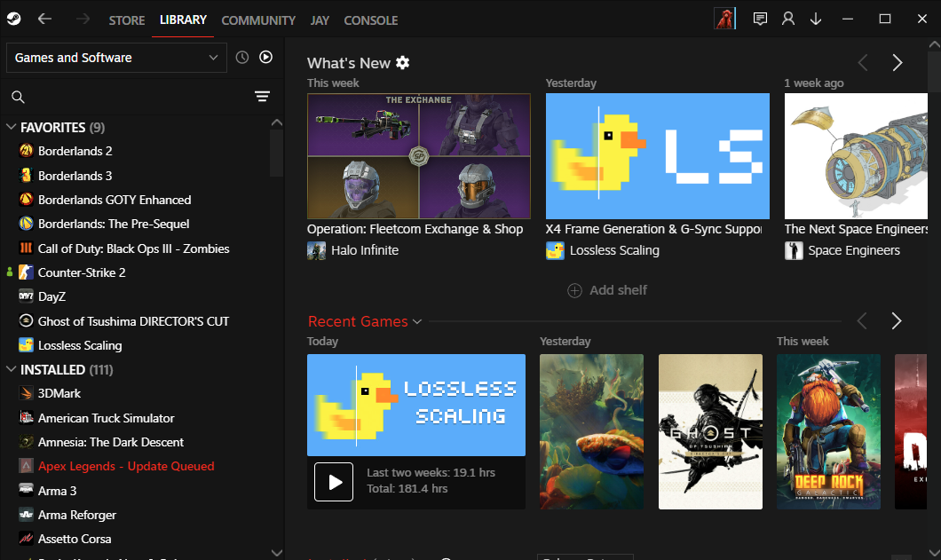Select Arma Reforger in the list

click(77, 515)
